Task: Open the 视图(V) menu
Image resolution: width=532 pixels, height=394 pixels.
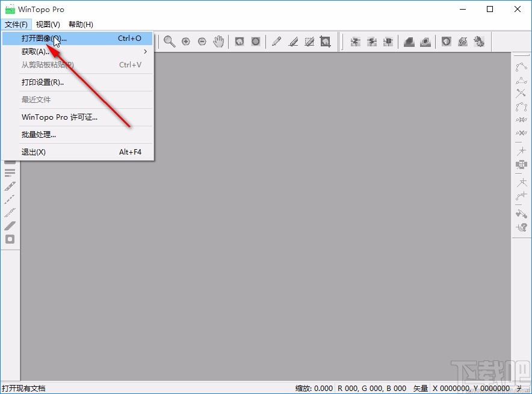Action: click(48, 25)
